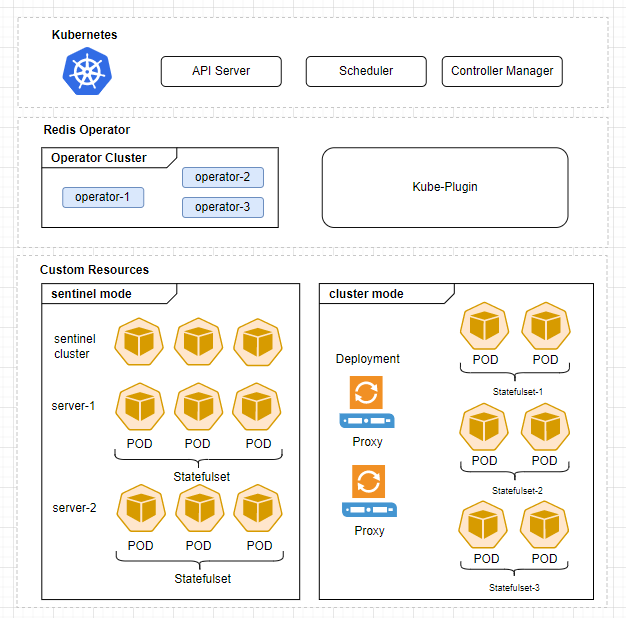Click the Kube-Plugin rounded box
Image resolution: width=626 pixels, height=618 pixels.
[445, 187]
